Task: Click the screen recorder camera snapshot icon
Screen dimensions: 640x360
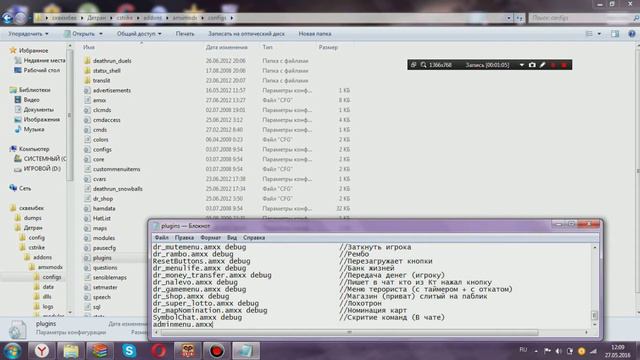Action: point(532,64)
